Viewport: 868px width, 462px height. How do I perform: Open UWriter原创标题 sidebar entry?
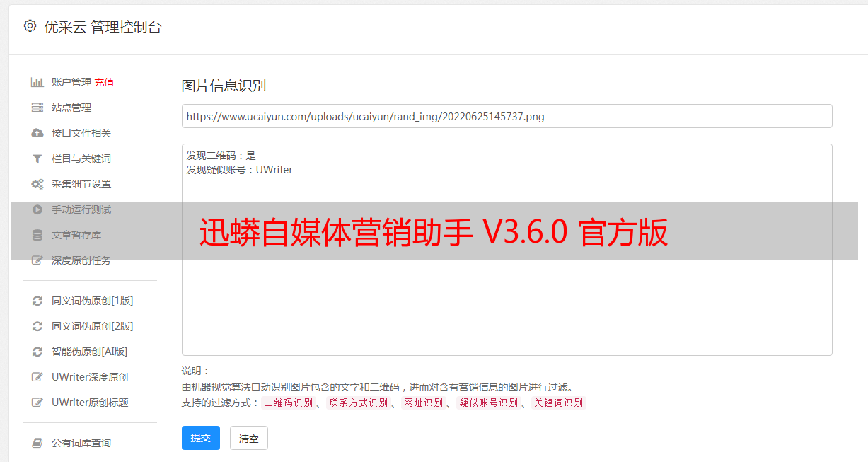point(90,403)
